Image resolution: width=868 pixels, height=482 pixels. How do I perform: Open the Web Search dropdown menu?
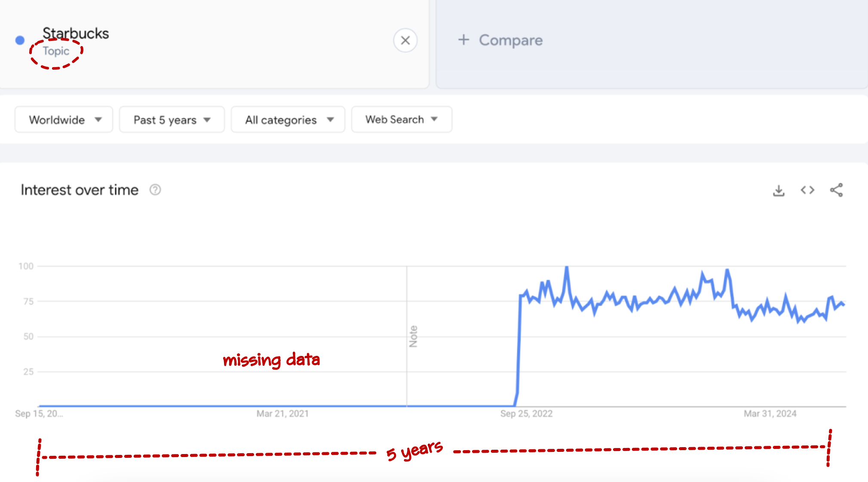401,119
